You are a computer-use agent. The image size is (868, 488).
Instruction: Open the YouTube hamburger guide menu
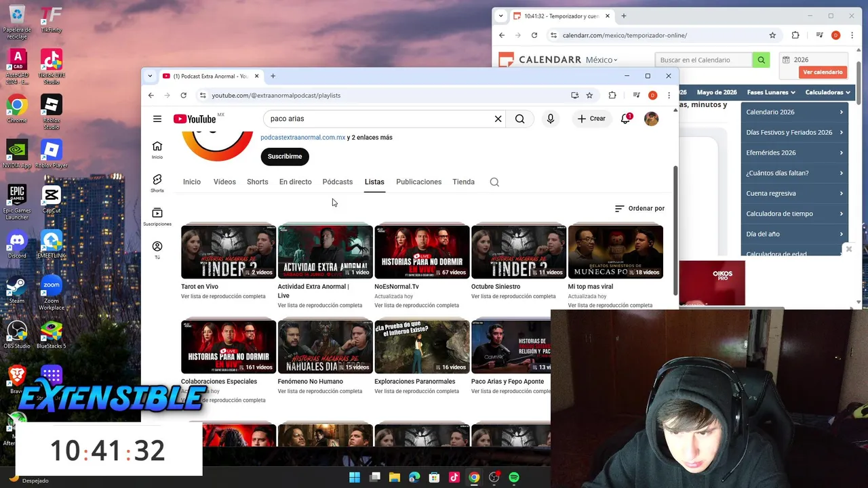point(157,119)
